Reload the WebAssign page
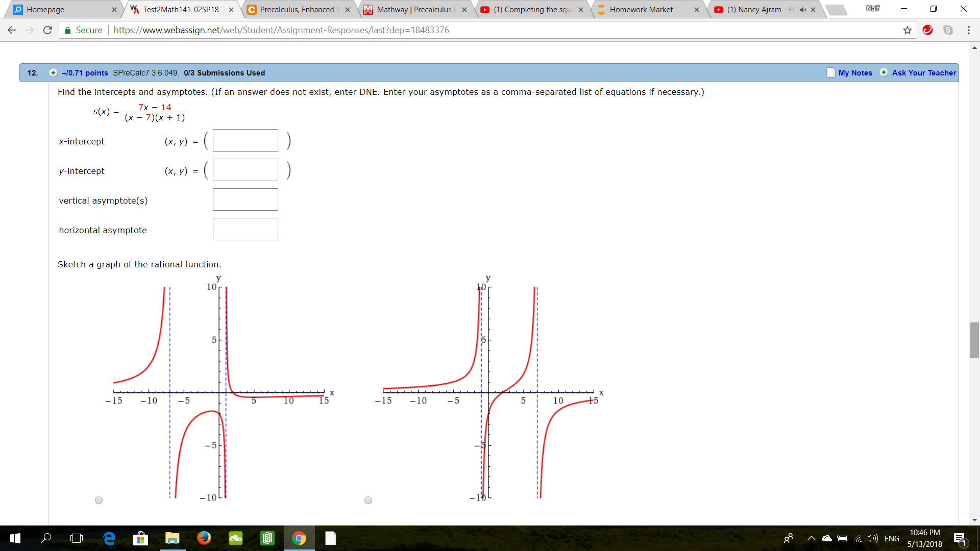 tap(47, 30)
